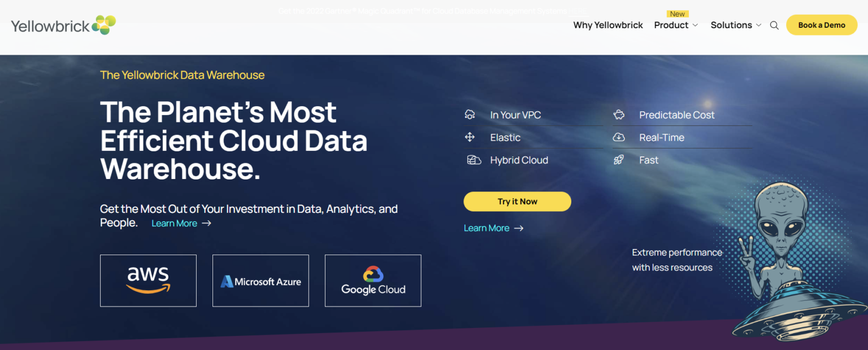Viewport: 868px width, 350px height.
Task: Select the AWS logo tile
Action: [148, 281]
